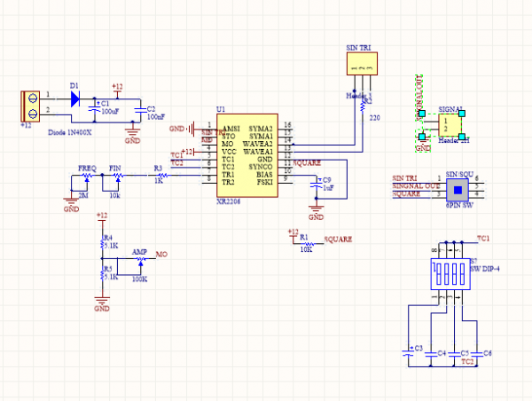Select resistor R1 10K symbol
The width and height of the screenshot is (532, 401).
[309, 244]
